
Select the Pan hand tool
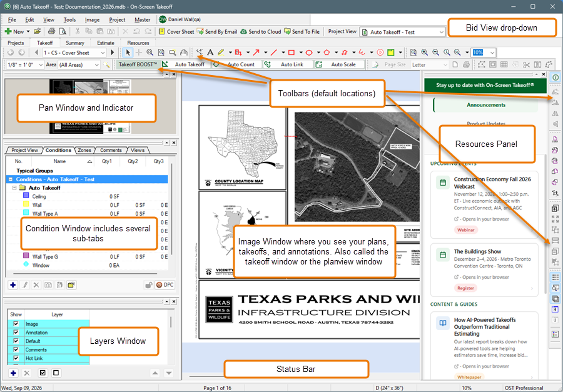[183, 53]
